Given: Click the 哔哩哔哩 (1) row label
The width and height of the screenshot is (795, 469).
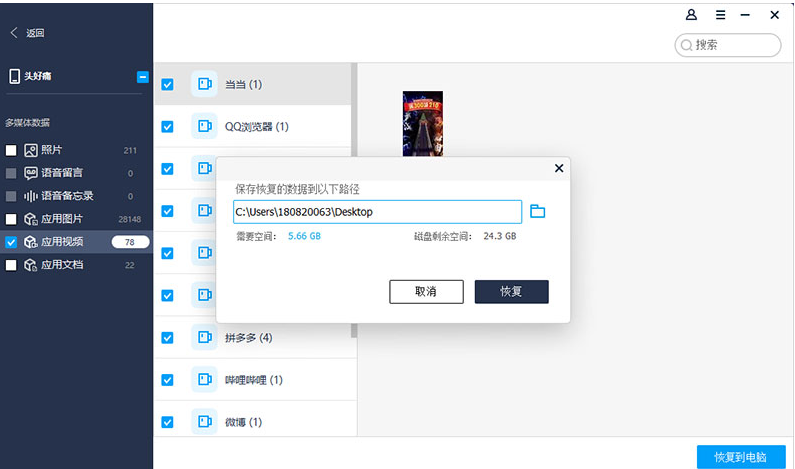Looking at the screenshot, I should (254, 380).
